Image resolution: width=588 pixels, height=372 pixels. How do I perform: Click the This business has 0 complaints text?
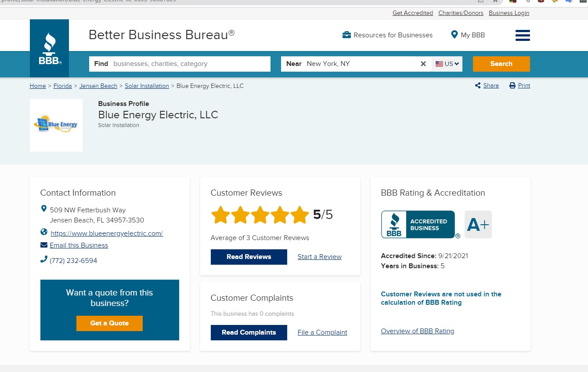[253, 314]
